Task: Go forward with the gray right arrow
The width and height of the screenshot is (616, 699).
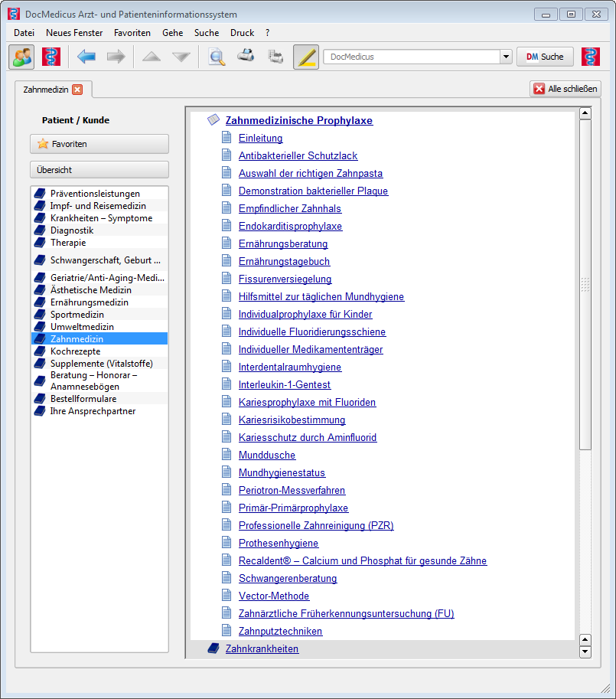Action: 116,57
